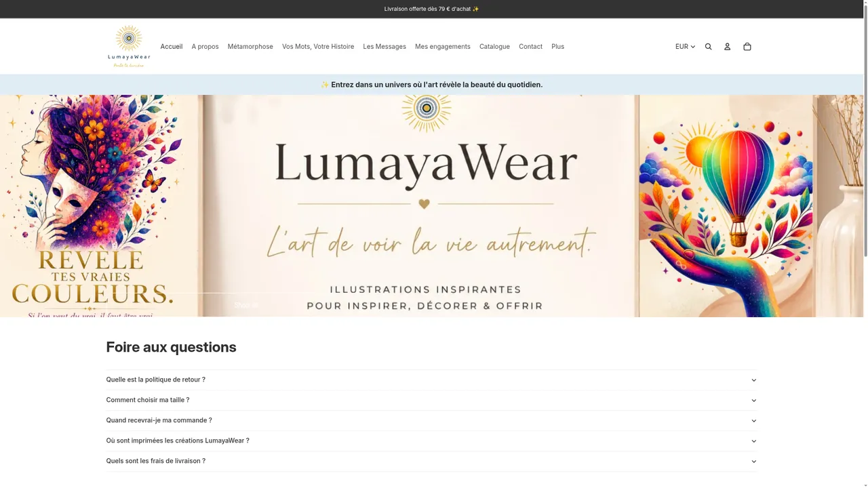868x488 pixels.
Task: Open the shopping bag cart icon
Action: tap(747, 47)
